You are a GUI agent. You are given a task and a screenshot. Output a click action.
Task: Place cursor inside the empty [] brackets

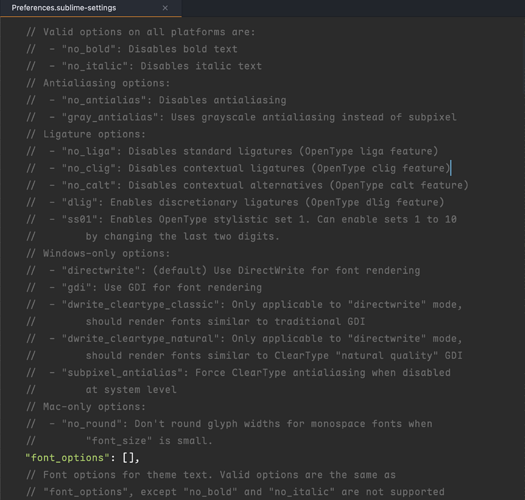tap(128, 457)
